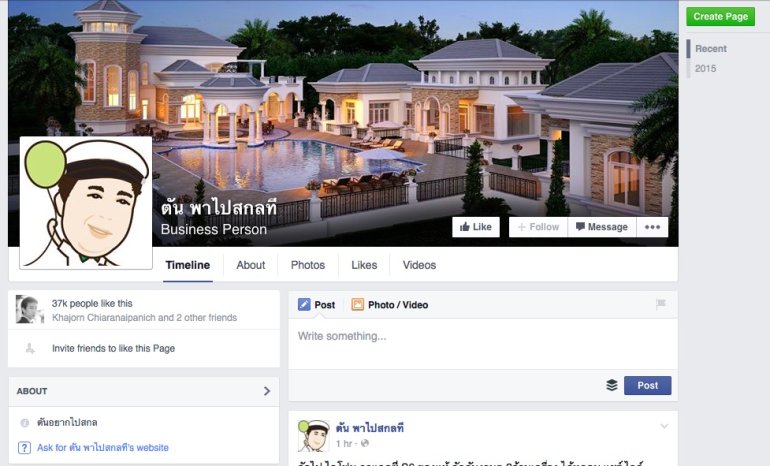Choose the Photo / Video picture icon
This screenshot has height=466, width=770.
click(x=358, y=304)
